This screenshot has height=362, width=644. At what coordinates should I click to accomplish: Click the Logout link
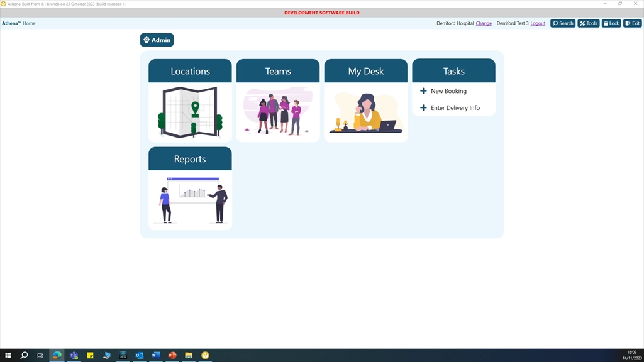(x=538, y=23)
